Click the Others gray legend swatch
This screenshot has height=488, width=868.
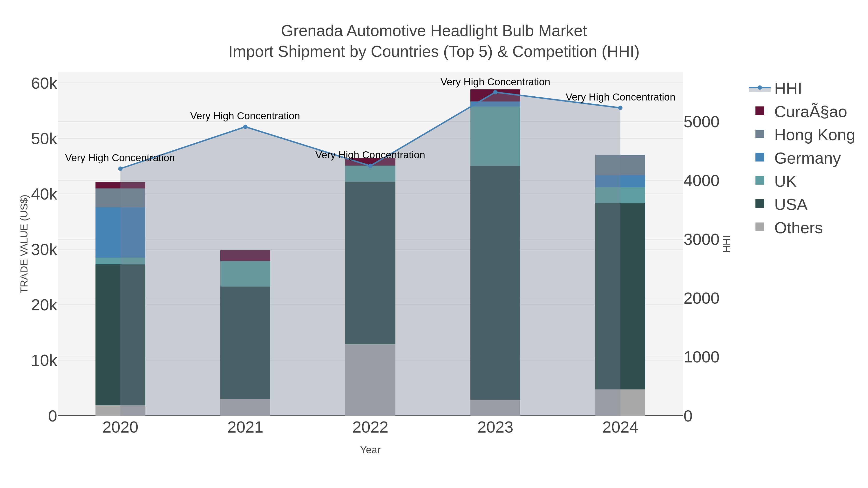pyautogui.click(x=760, y=227)
